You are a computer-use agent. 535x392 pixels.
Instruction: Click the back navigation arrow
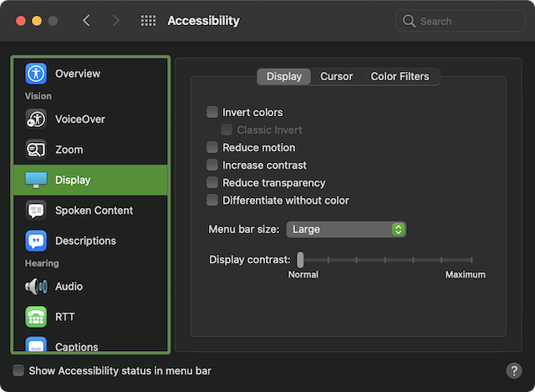click(x=87, y=21)
